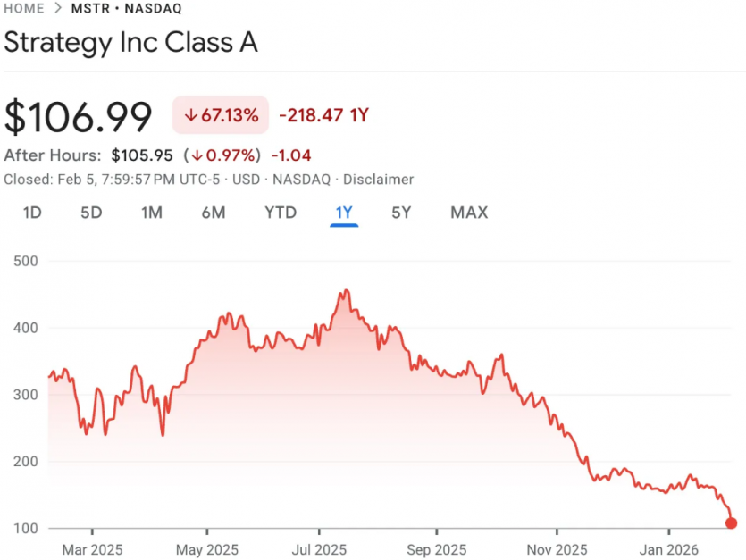Image resolution: width=746 pixels, height=560 pixels.
Task: Select the 5D time range tab
Action: [x=91, y=213]
